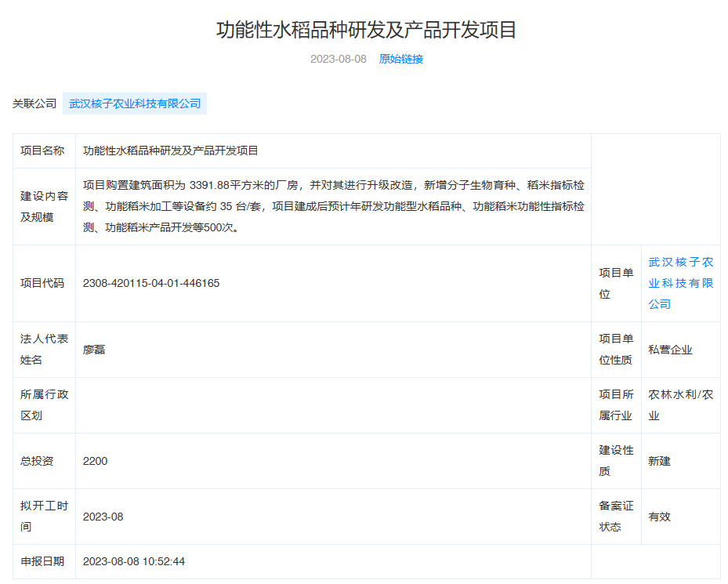Click the project name value in table
This screenshot has width=728, height=584.
point(170,151)
